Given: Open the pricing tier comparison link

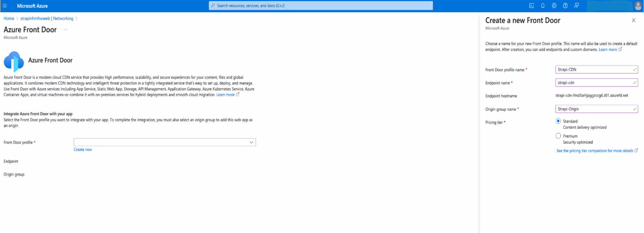Looking at the screenshot, I should point(595,151).
